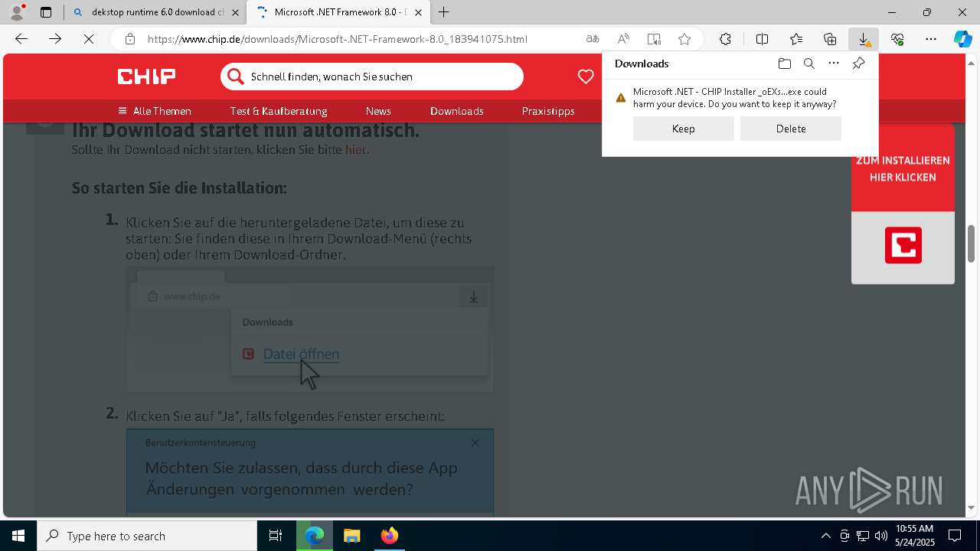Click the Microsoft .NET CHIP Installer warning text
980x551 pixels.
click(734, 98)
